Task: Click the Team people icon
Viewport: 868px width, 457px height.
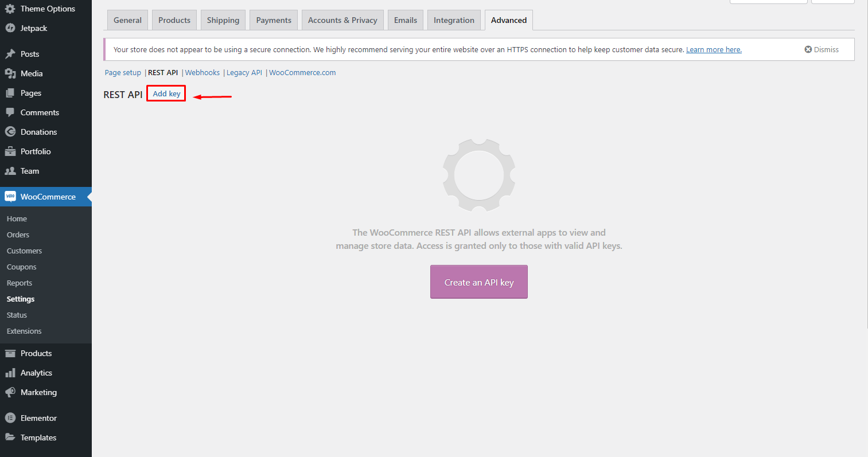Action: coord(10,171)
